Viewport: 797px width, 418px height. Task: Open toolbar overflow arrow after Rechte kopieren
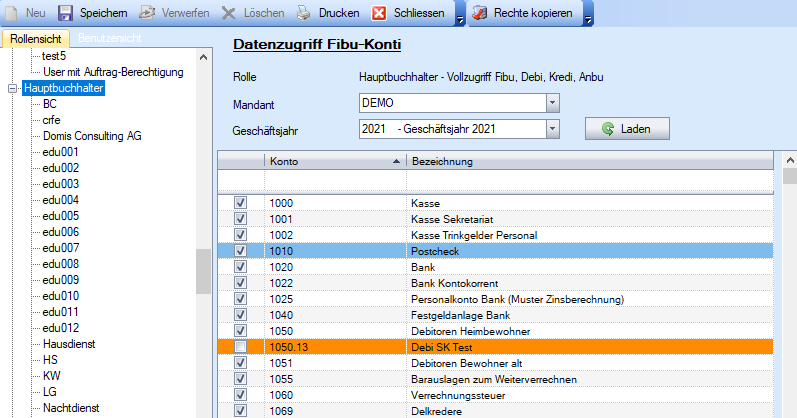588,20
